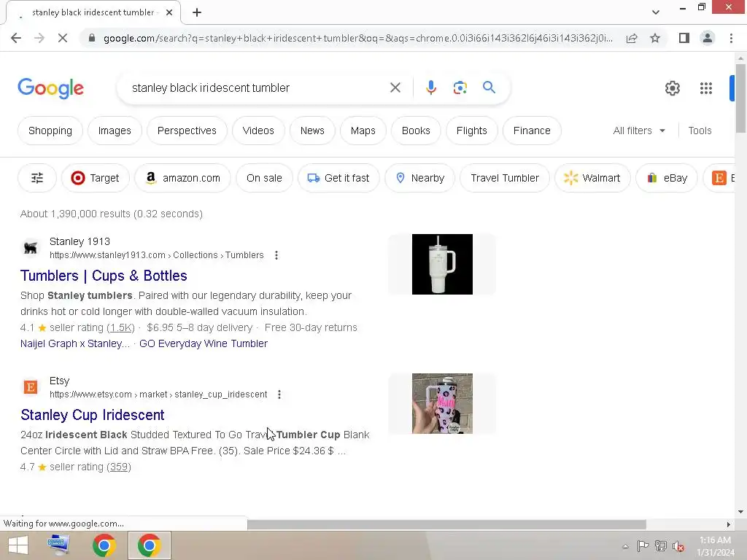Start a voice search with the microphone

point(430,87)
